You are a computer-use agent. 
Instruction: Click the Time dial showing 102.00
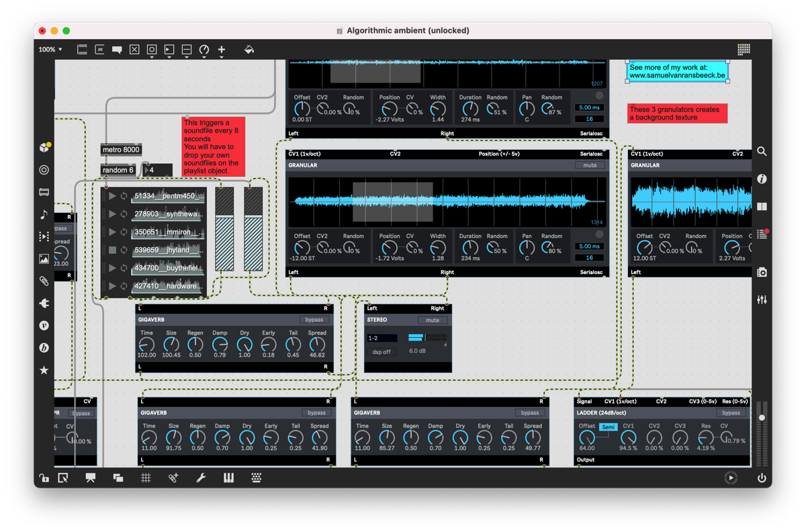coord(146,345)
